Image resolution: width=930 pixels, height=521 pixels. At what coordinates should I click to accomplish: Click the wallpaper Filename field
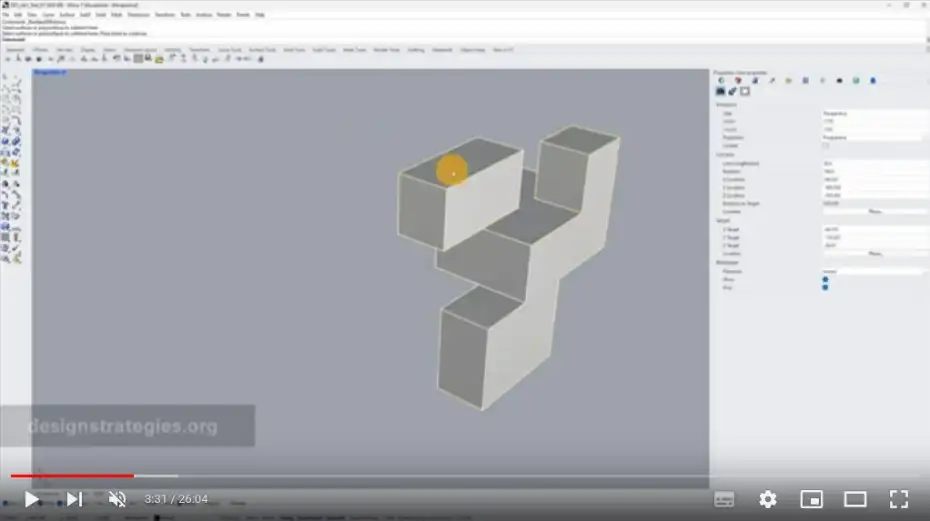[x=872, y=272]
